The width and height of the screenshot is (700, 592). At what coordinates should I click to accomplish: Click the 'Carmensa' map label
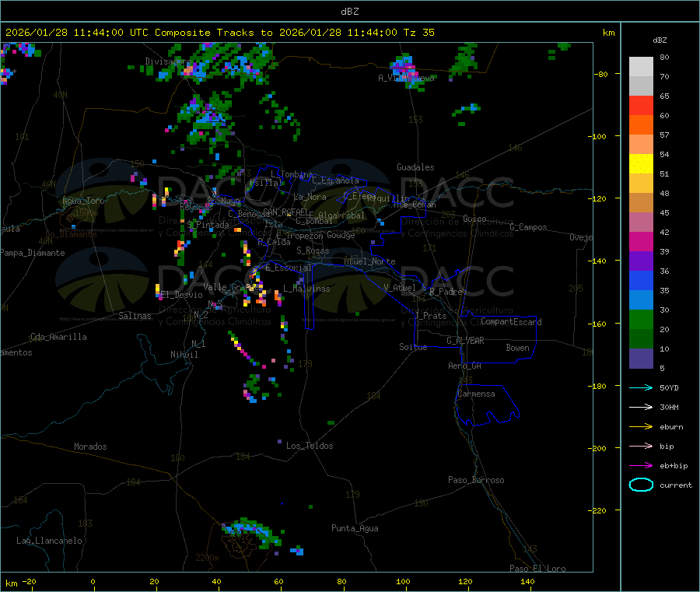(476, 394)
